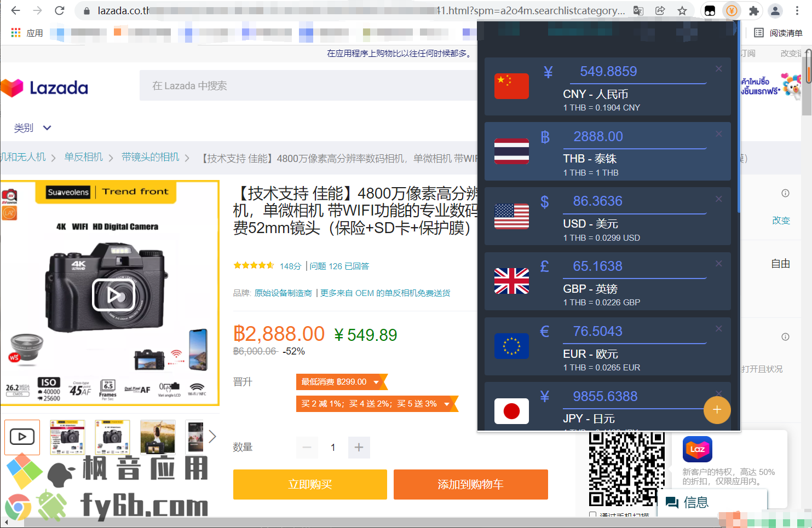
Task: Open the 原始设备制造商 brand link
Action: (283, 293)
